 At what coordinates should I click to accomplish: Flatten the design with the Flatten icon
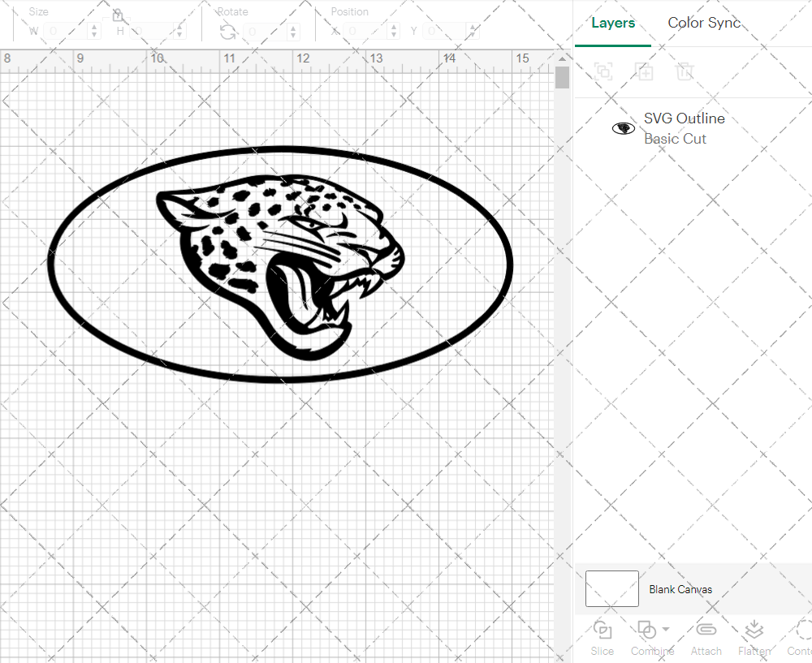pyautogui.click(x=754, y=630)
